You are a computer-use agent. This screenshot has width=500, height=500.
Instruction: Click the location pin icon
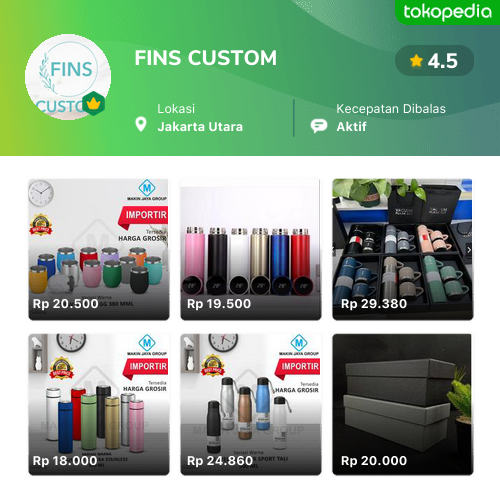click(x=141, y=124)
